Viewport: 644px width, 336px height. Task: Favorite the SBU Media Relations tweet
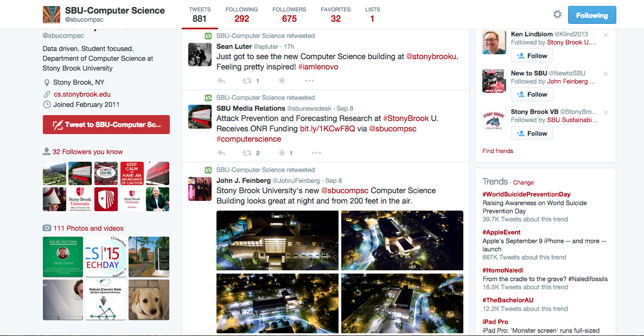[x=282, y=153]
